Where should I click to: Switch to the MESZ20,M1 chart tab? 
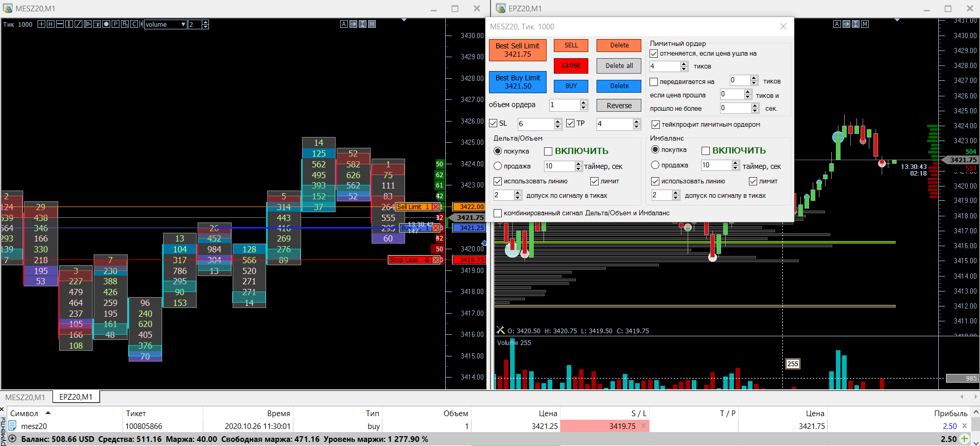tap(25, 397)
